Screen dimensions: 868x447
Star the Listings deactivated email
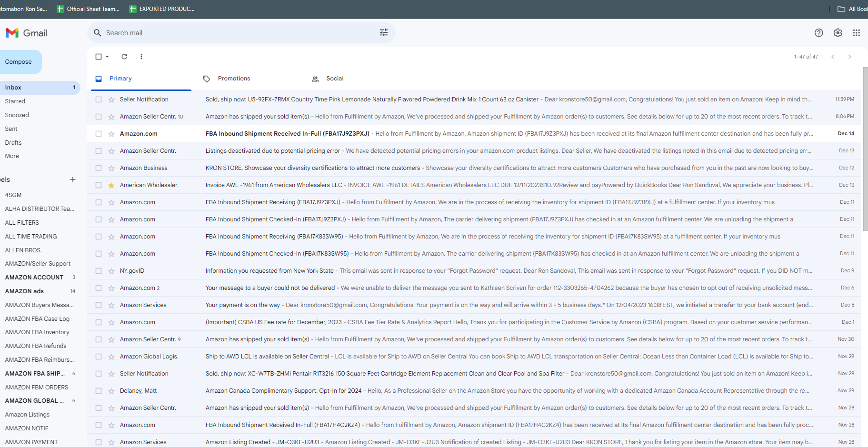coord(111,151)
